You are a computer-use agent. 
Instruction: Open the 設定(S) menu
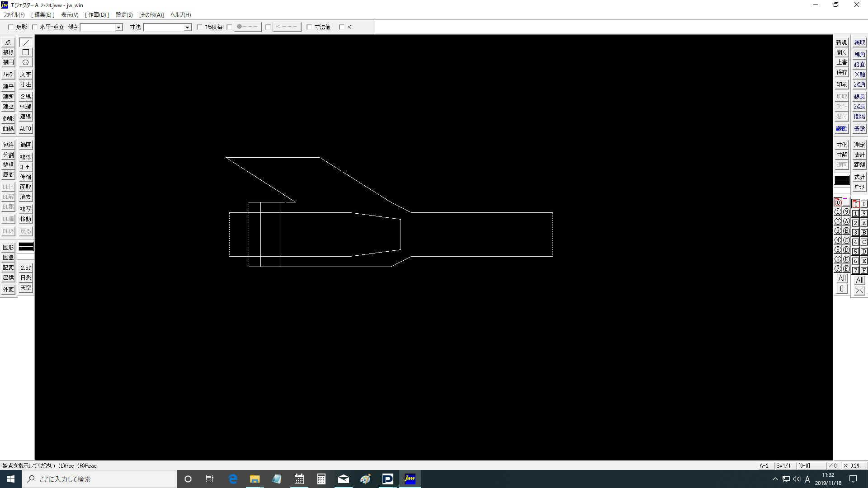click(x=124, y=15)
